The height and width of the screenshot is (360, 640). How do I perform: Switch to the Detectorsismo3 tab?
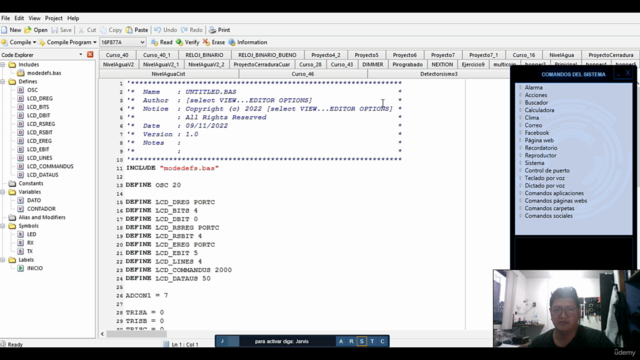tap(439, 74)
